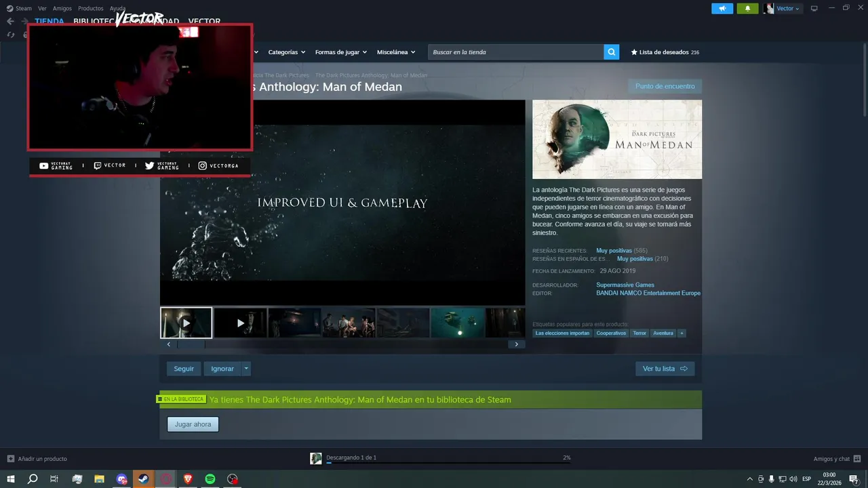Open Spotify from the taskbar

click(210, 479)
